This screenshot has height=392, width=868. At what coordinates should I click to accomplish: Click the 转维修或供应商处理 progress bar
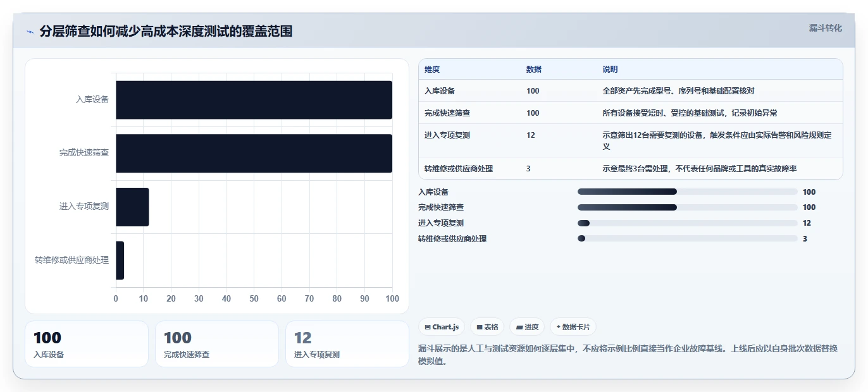(688, 238)
